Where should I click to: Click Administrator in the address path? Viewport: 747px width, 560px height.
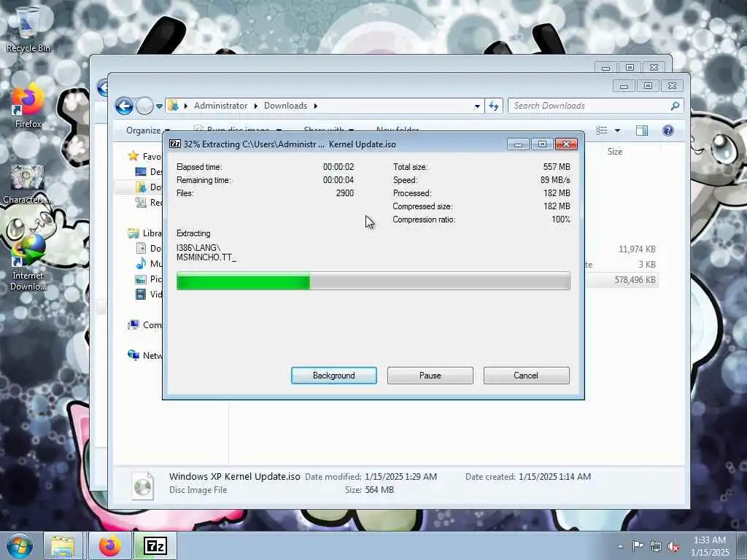(220, 106)
